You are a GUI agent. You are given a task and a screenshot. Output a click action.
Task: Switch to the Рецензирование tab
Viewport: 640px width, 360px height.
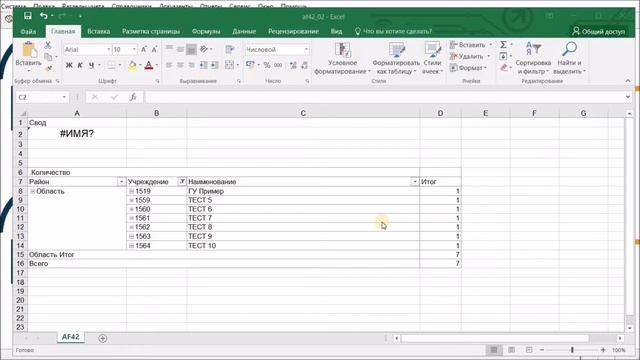pyautogui.click(x=293, y=31)
